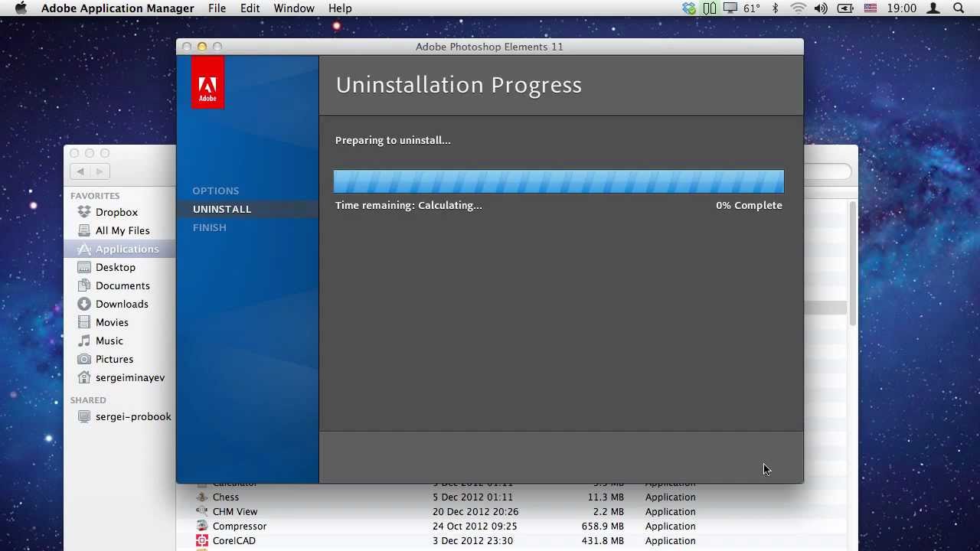Select the UNINSTALL step in sidebar

tap(222, 209)
